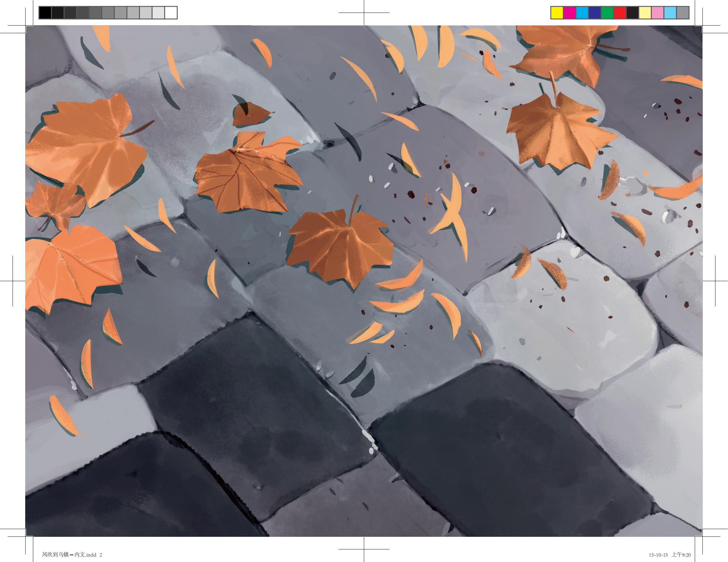Select the pink tint swatch
Viewport: 728px width, 562px height.
click(658, 13)
